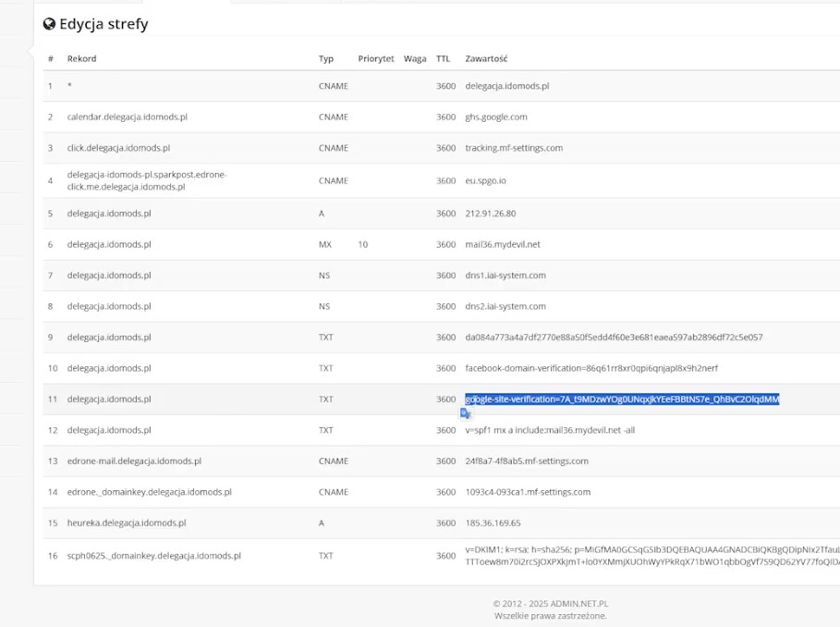Click the mail36.mydevil.net MX record content
Viewport: 840px width, 627px height.
click(503, 245)
